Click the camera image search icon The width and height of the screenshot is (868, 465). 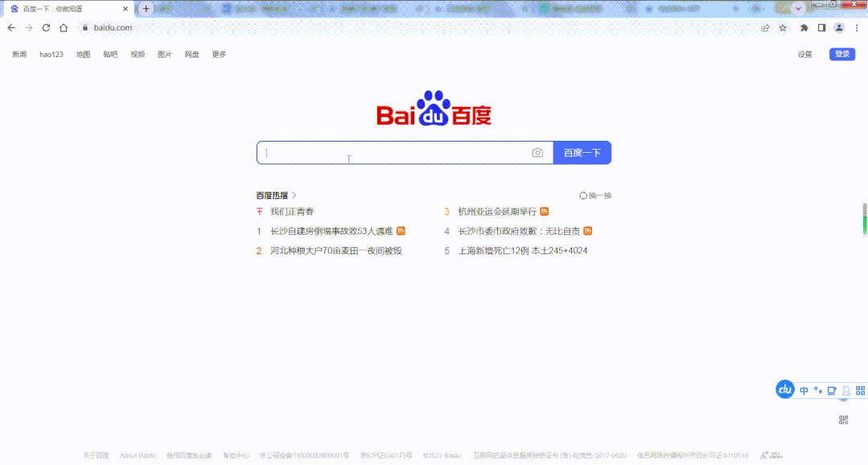(x=537, y=153)
